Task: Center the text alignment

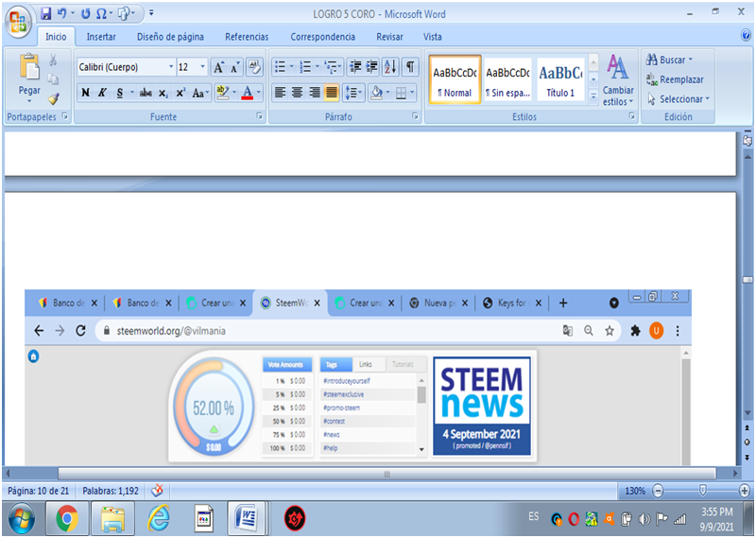Action: click(297, 92)
